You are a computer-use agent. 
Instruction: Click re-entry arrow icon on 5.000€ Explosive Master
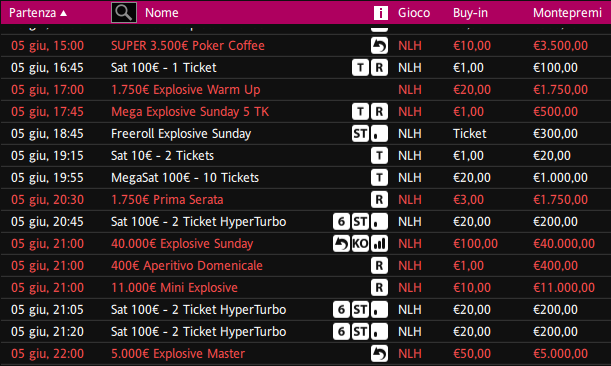[x=379, y=354]
